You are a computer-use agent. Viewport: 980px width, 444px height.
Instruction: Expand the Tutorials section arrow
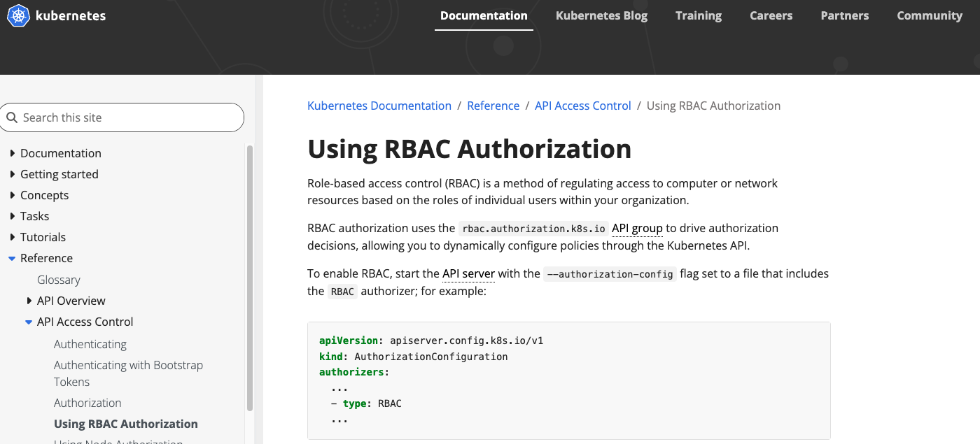pyautogui.click(x=13, y=237)
